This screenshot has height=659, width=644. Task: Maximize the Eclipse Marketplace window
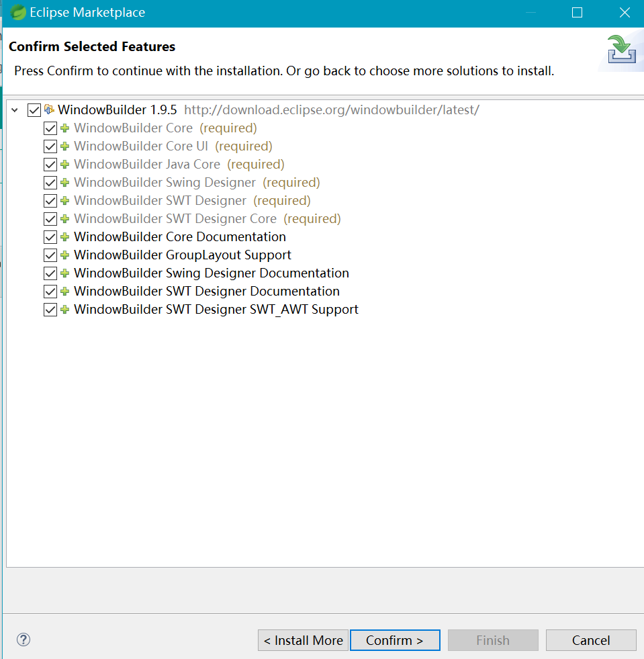[578, 13]
